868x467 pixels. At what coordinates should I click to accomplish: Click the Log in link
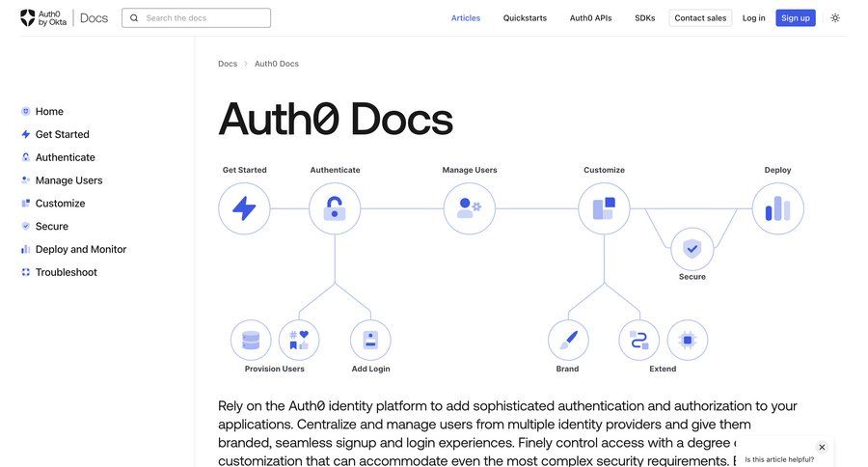[x=753, y=17]
